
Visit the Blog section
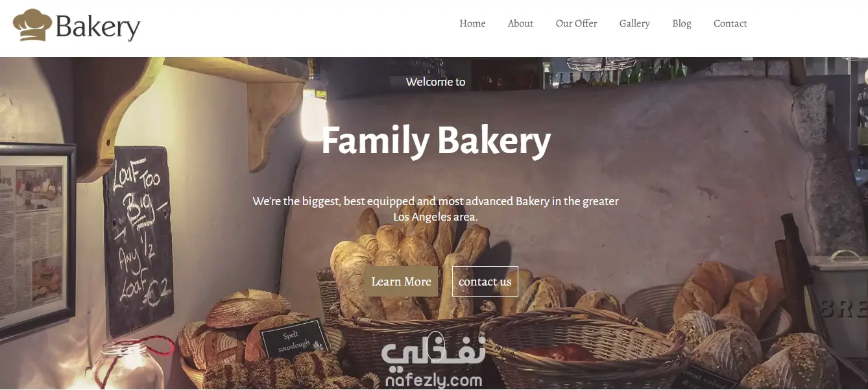(x=682, y=23)
